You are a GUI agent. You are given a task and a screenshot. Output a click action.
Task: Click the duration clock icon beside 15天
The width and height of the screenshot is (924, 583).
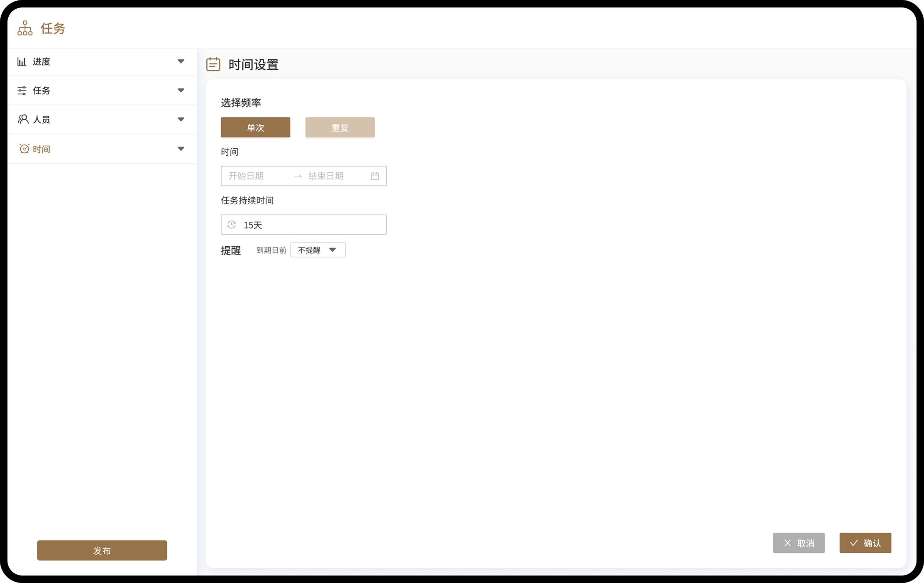(x=232, y=225)
